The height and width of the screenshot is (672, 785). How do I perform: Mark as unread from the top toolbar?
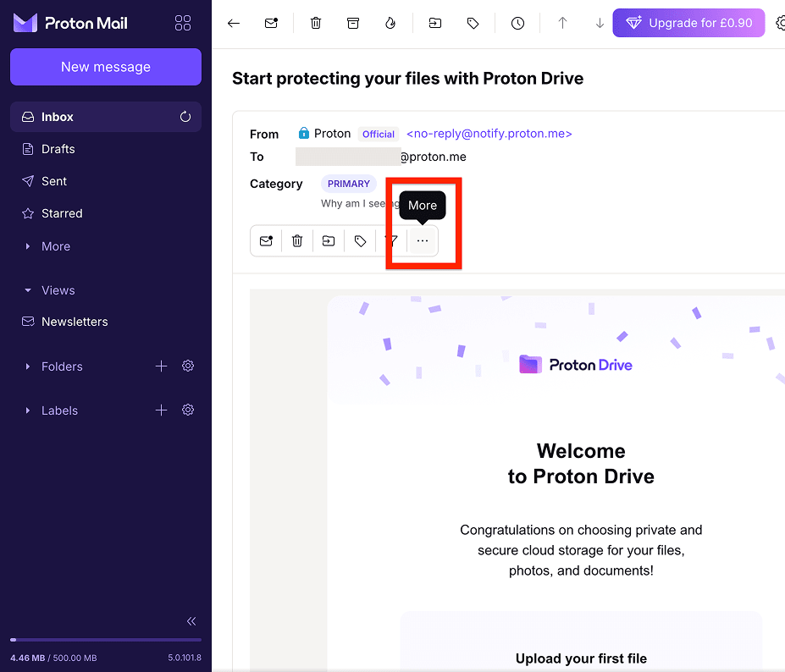(x=271, y=23)
